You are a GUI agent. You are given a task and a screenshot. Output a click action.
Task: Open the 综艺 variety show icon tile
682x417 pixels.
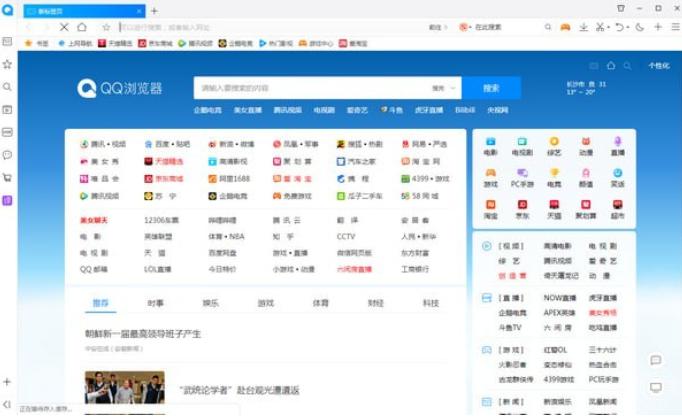(x=554, y=147)
